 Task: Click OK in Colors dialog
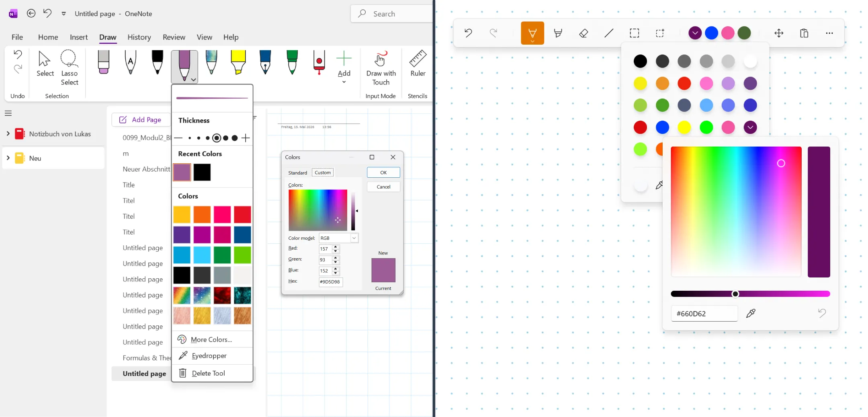click(383, 173)
